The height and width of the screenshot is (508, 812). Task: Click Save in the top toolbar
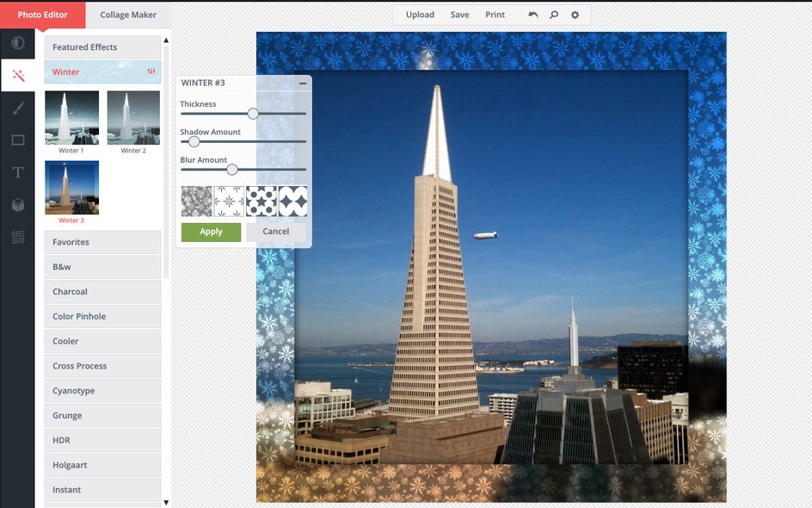coord(460,15)
